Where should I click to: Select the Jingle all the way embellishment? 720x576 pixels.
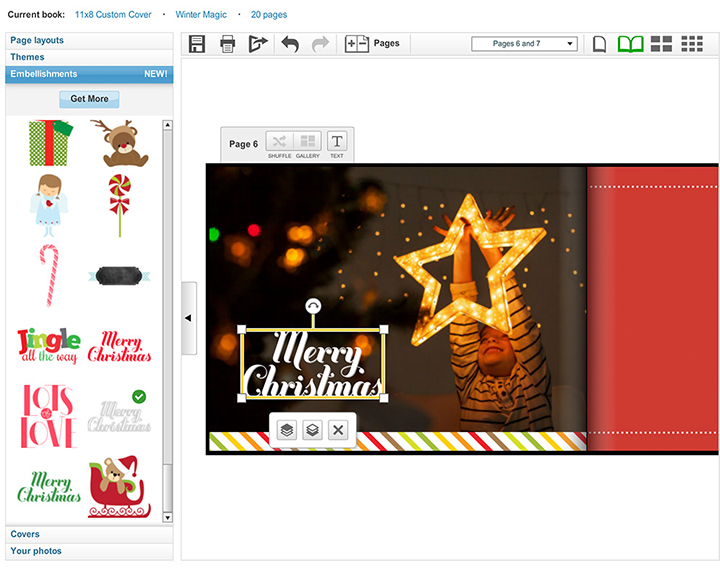[49, 346]
